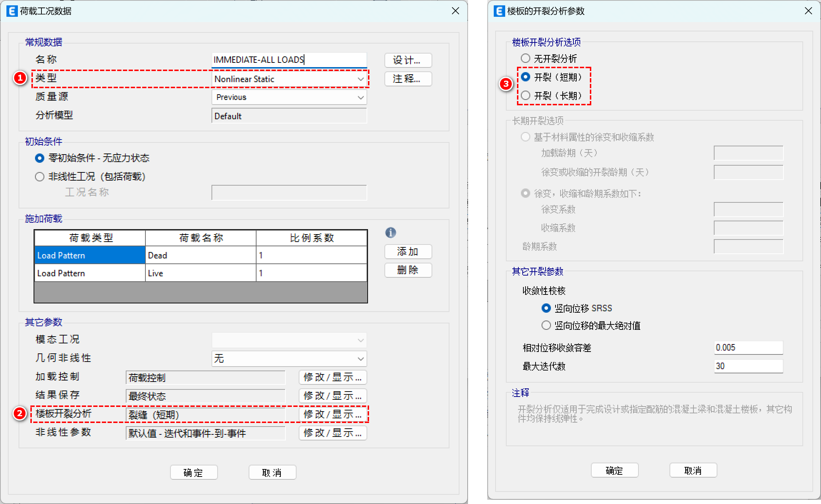Close the 荷载工况数据 dialog with X
The height and width of the screenshot is (504, 821).
tap(455, 11)
